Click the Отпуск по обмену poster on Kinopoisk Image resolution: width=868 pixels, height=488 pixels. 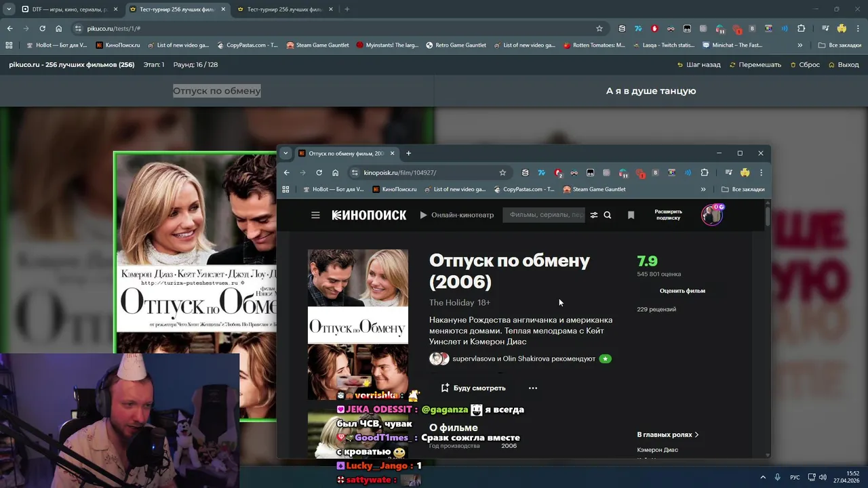pos(358,325)
